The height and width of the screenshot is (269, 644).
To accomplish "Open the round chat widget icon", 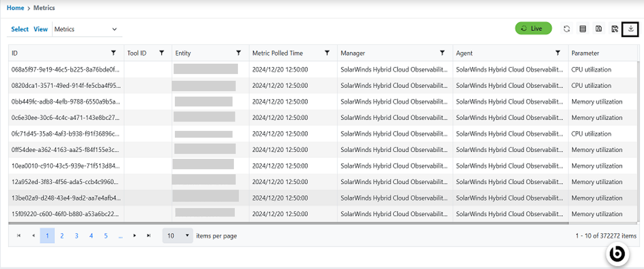I will pos(617,255).
